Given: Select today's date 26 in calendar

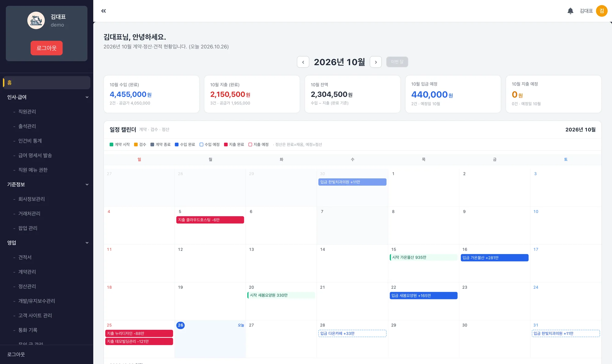Looking at the screenshot, I should 181,325.
